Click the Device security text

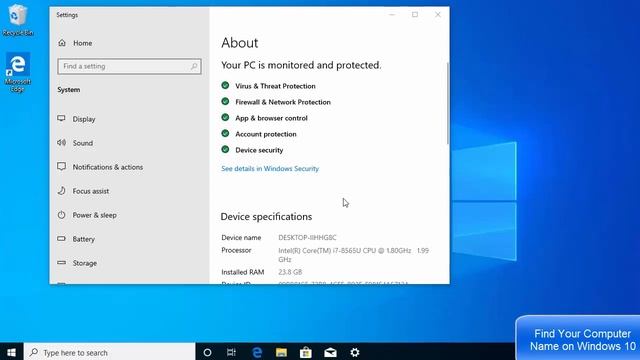tap(259, 150)
